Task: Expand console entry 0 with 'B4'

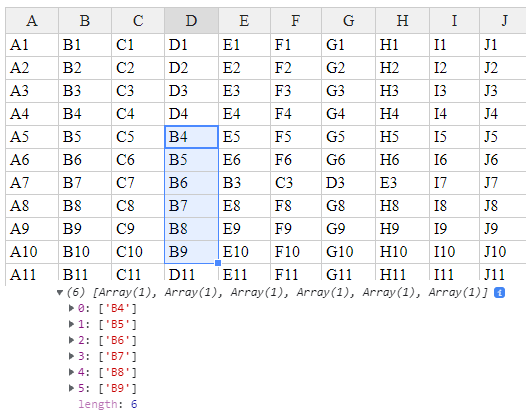Action: pos(71,308)
